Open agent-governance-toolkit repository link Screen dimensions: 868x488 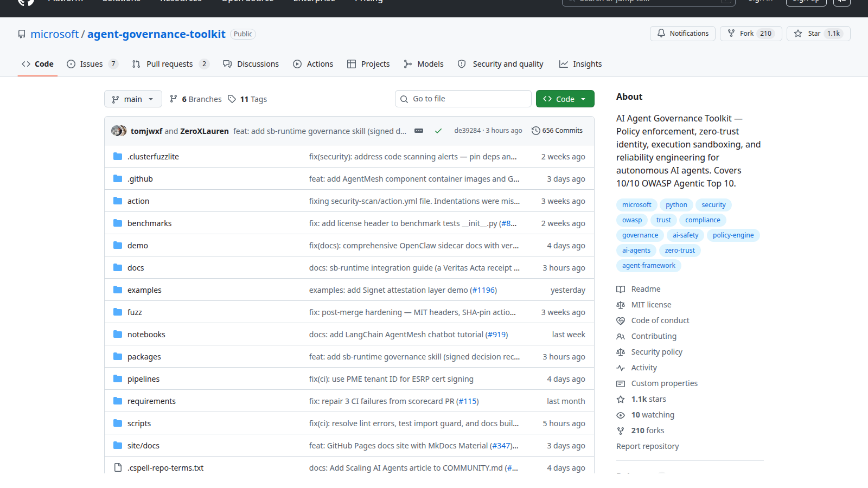pos(156,34)
